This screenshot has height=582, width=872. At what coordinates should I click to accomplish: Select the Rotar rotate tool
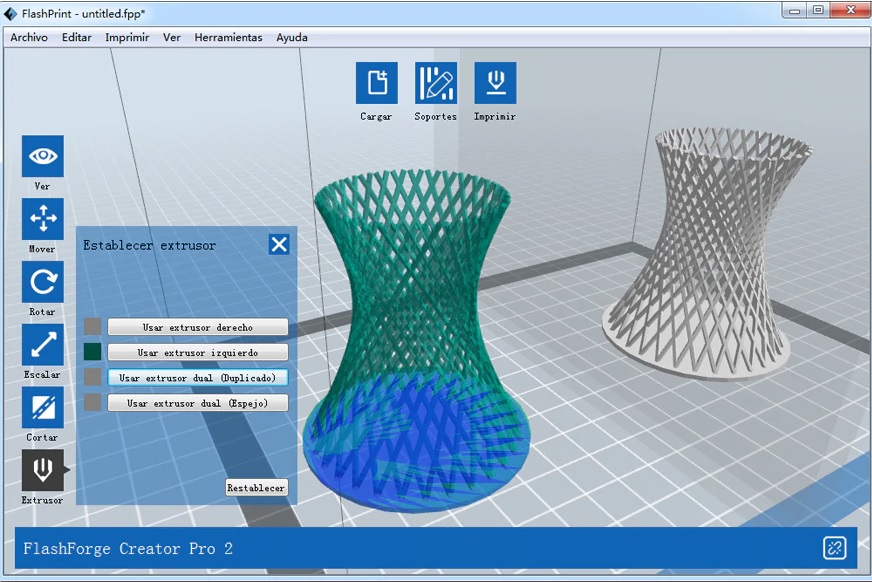43,281
